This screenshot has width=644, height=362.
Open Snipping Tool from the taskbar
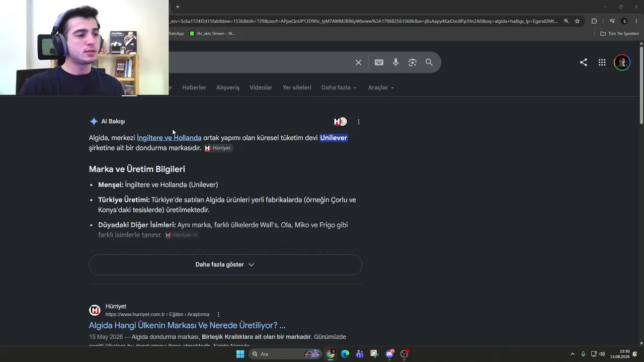coord(374,354)
